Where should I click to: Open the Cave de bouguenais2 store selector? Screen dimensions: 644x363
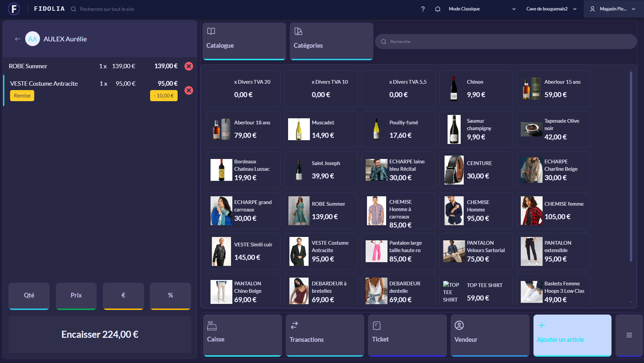click(x=551, y=9)
